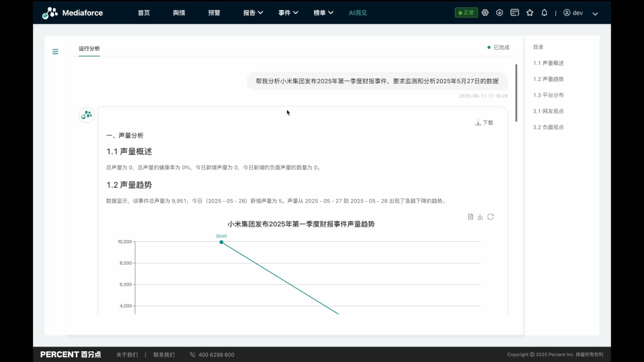Viewport: 644px width, 362px height.
Task: Open the message card icon in the header
Action: 515,13
